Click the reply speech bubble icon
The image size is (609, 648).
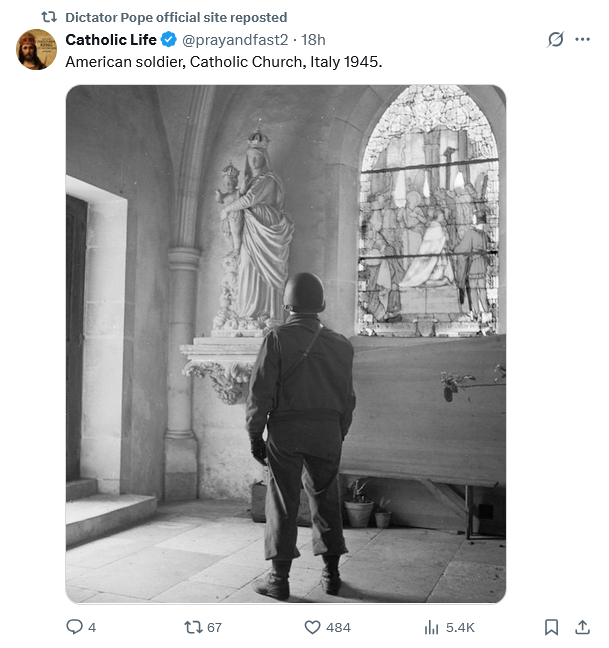(74, 627)
